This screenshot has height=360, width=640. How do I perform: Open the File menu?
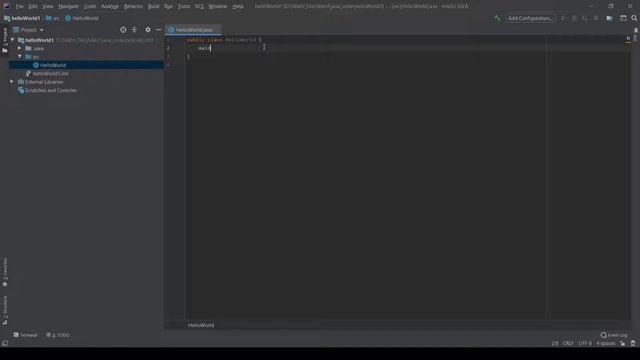[x=20, y=6]
